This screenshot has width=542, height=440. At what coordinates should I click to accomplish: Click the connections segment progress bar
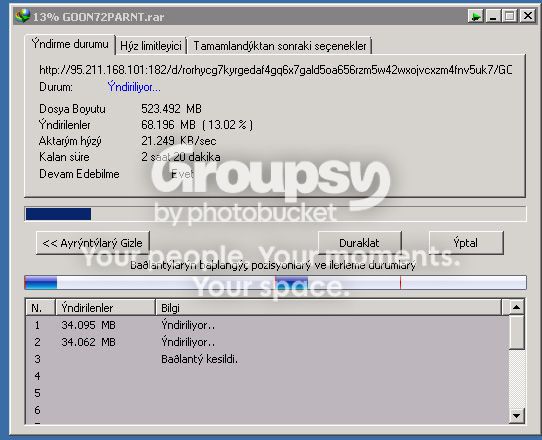pos(275,282)
